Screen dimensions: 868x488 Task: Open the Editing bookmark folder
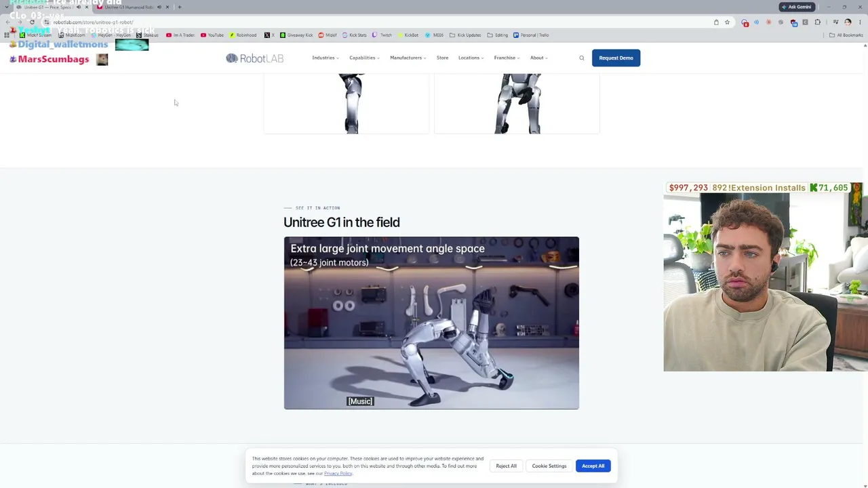498,35
